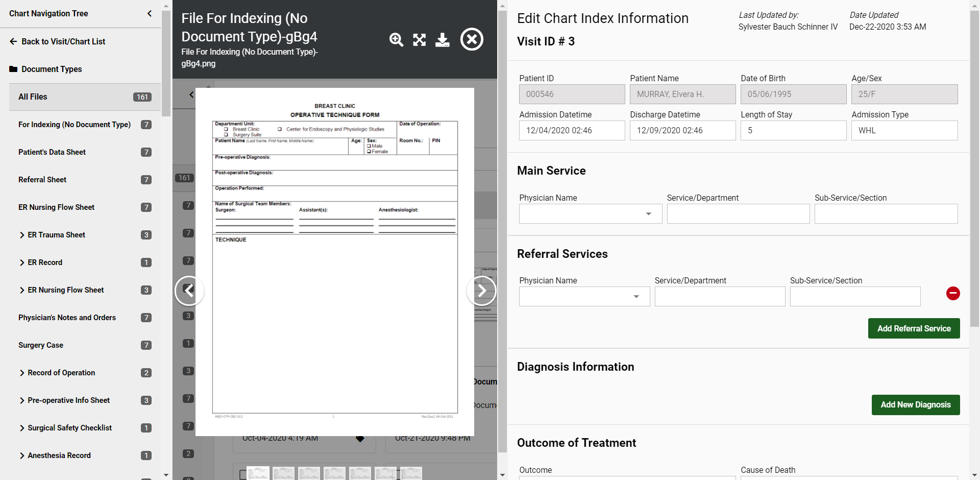Image resolution: width=980 pixels, height=480 pixels.
Task: Expand document preview to fullscreen
Action: [419, 40]
